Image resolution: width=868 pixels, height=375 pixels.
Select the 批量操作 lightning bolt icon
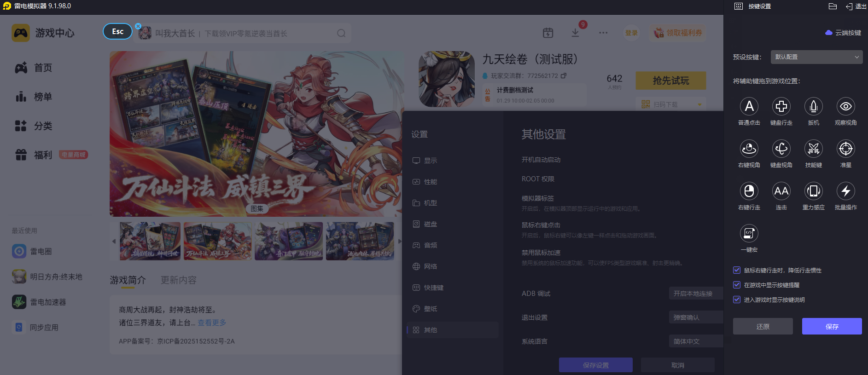pos(846,191)
